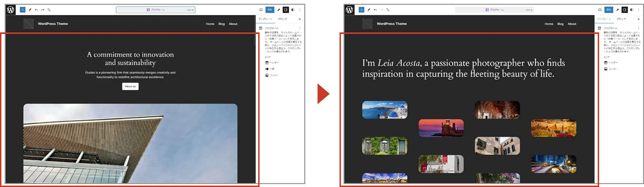
Task: Open ブログホーム template actions menu in right sidebar
Action: 638,28
